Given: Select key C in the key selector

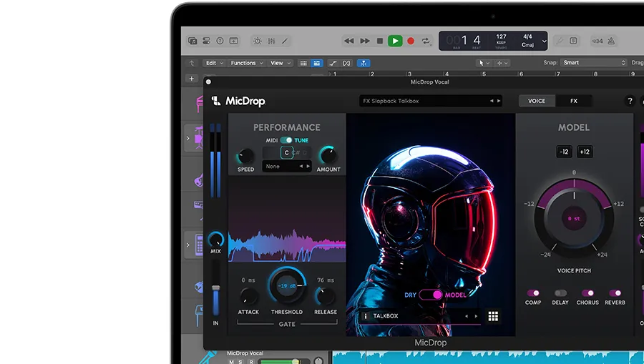Looking at the screenshot, I should 287,152.
